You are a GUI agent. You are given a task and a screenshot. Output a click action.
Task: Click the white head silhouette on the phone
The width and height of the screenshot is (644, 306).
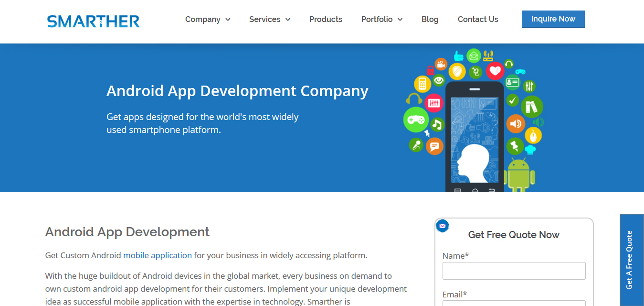[474, 163]
